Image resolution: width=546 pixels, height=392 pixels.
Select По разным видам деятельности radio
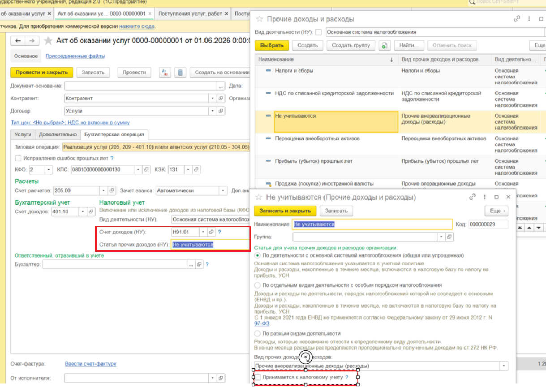tap(257, 334)
